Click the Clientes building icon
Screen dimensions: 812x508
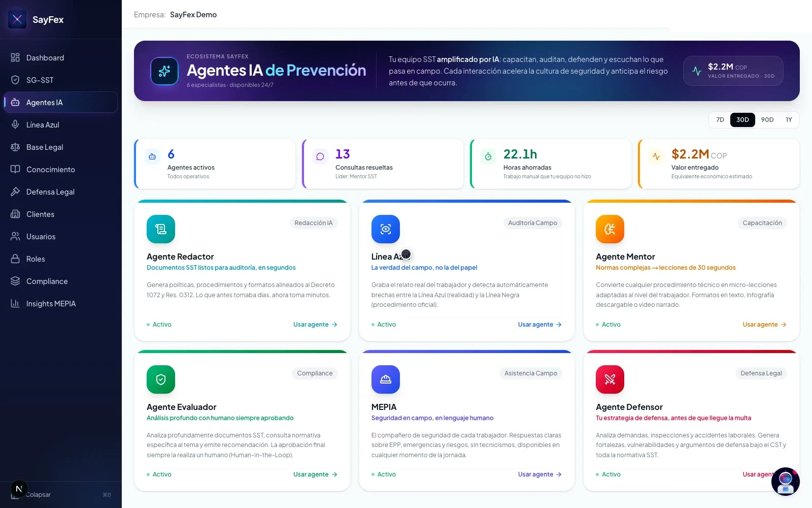[15, 214]
